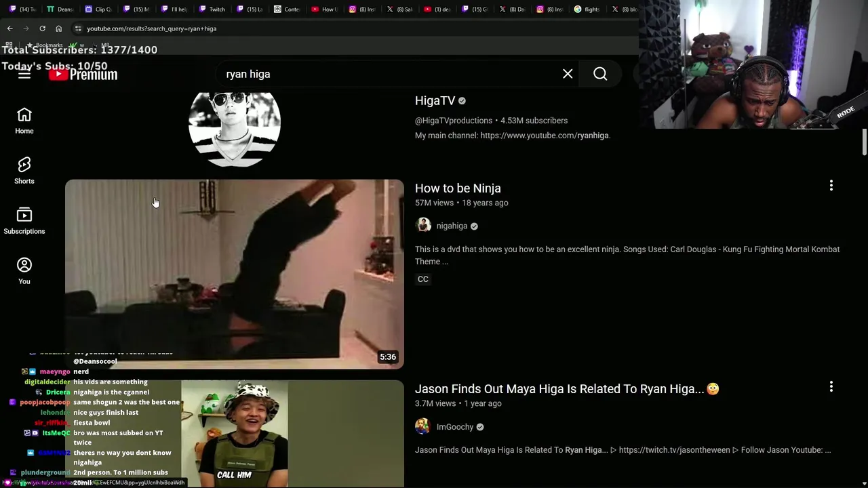This screenshot has width=868, height=488.
Task: Open the ImGoochy channel name
Action: click(x=455, y=427)
